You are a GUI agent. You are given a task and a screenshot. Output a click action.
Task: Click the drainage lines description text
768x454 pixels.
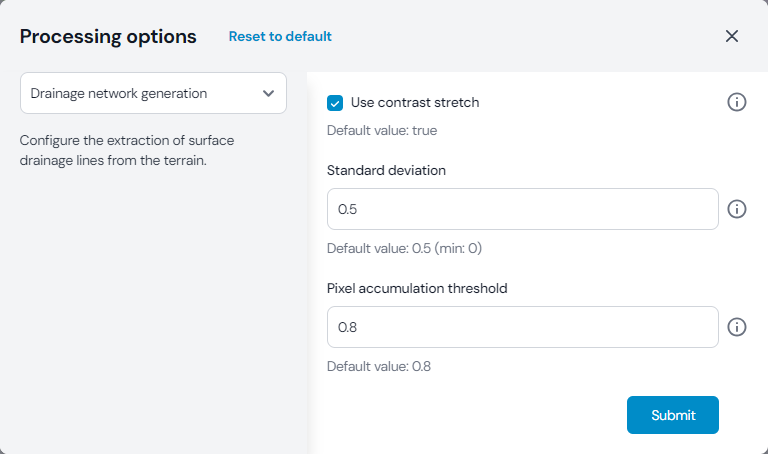pos(127,150)
